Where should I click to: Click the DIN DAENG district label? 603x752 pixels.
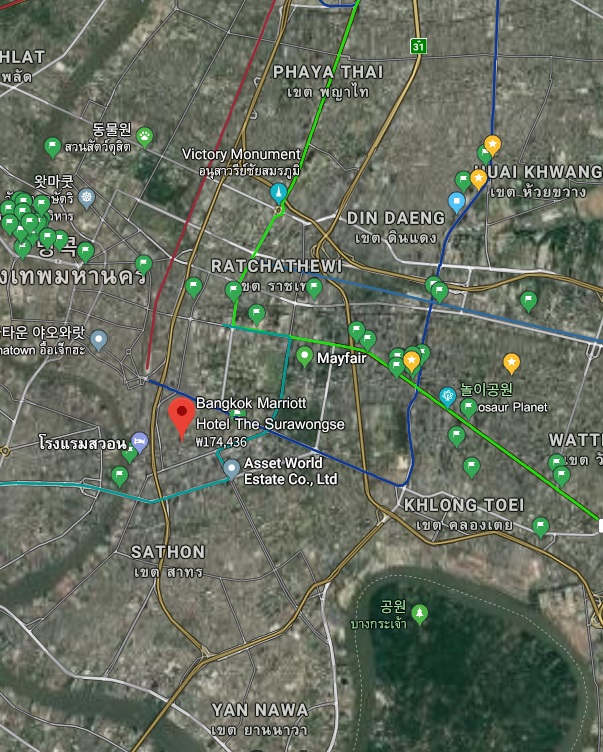(x=396, y=218)
